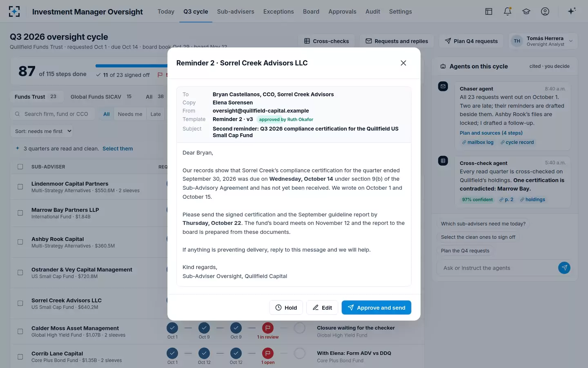Screen dimensions: 588x368
Task: Click the steps done progress bar
Action: point(131,66)
